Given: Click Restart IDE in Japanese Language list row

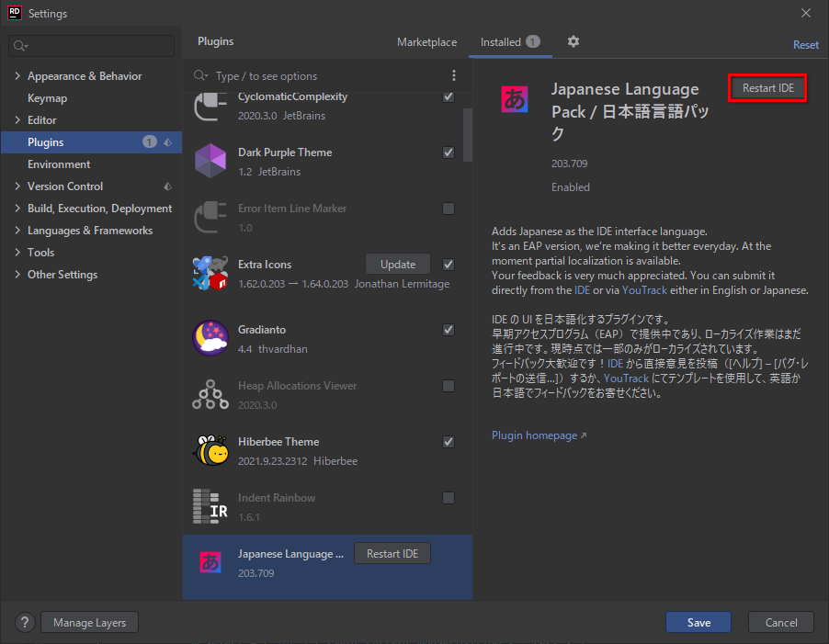Looking at the screenshot, I should tap(392, 554).
